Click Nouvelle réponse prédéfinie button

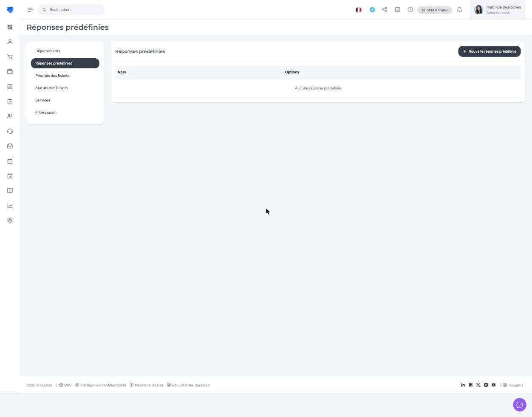coord(490,51)
